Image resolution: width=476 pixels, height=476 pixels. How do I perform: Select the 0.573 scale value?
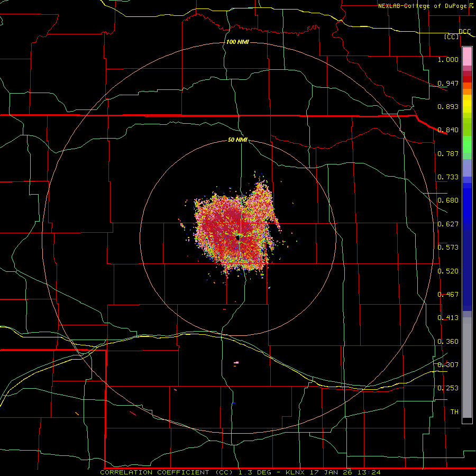448,248
